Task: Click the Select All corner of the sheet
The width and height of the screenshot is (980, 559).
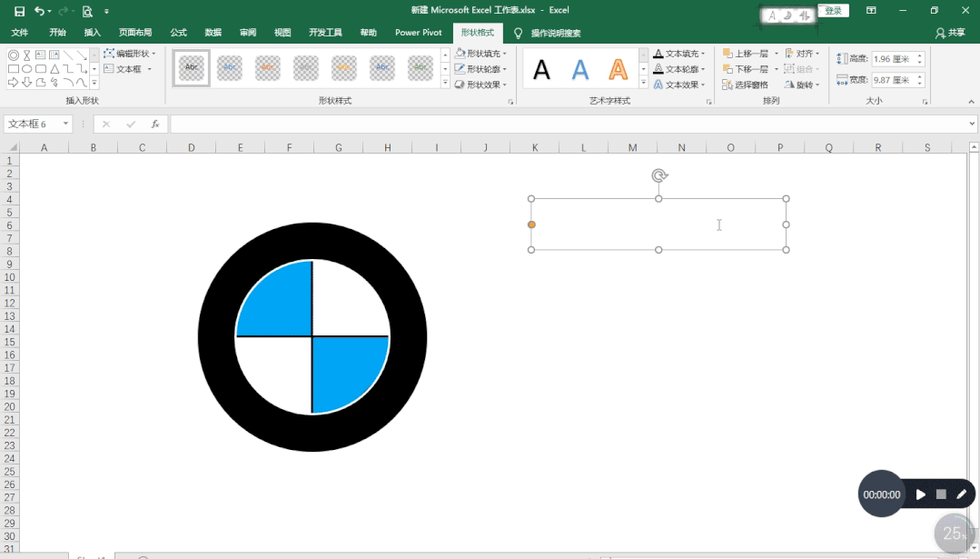Action: pos(11,147)
